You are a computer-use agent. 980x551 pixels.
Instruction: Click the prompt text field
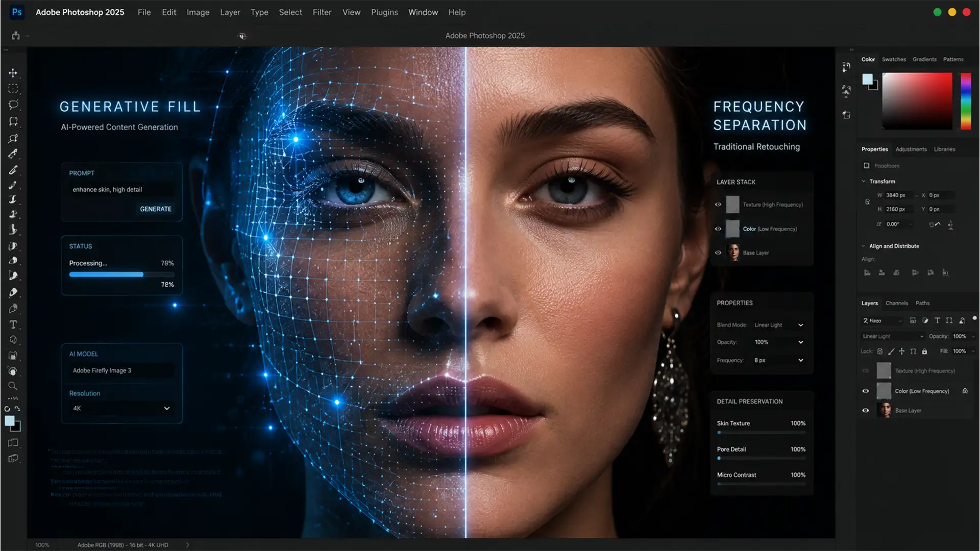coord(121,189)
